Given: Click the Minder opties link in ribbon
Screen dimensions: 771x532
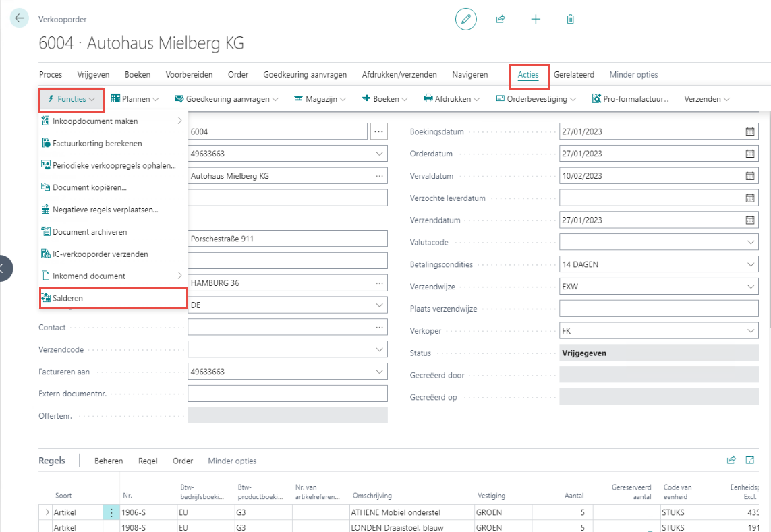Looking at the screenshot, I should tap(633, 75).
